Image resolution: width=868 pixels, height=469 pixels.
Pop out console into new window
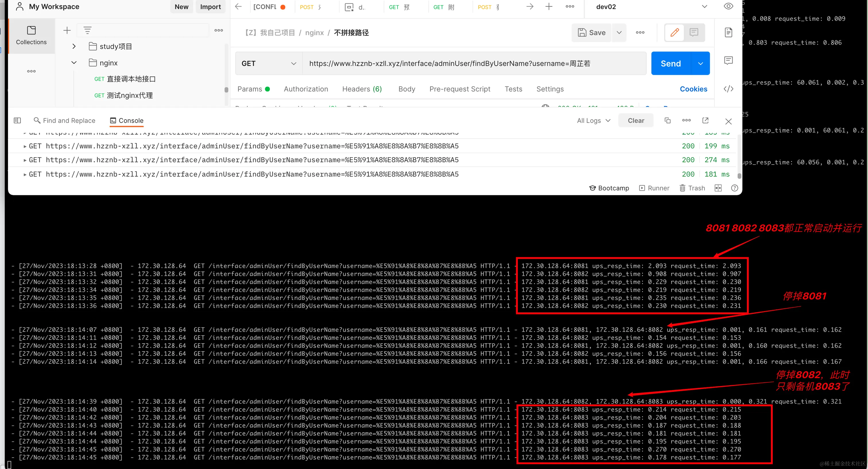point(705,120)
